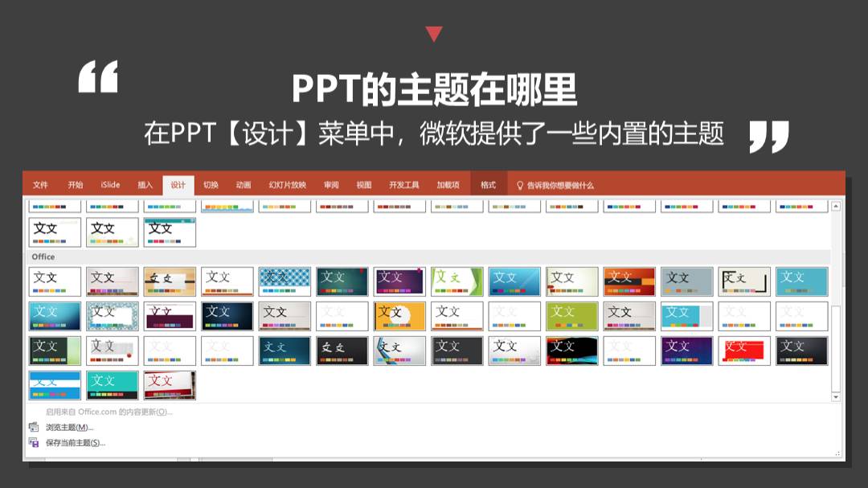Choose the blue diamond-pattern theme thumbnail

click(x=285, y=281)
